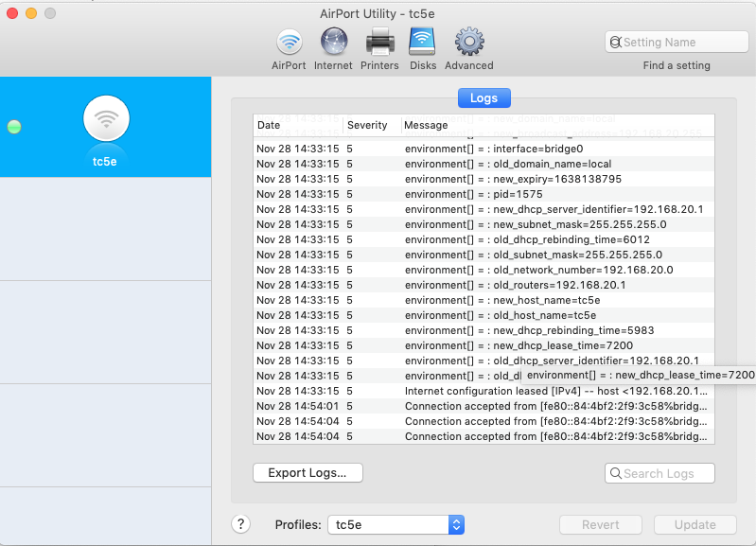Select old_dhcp_server_identifier=192.168.20.1 row

click(x=483, y=361)
